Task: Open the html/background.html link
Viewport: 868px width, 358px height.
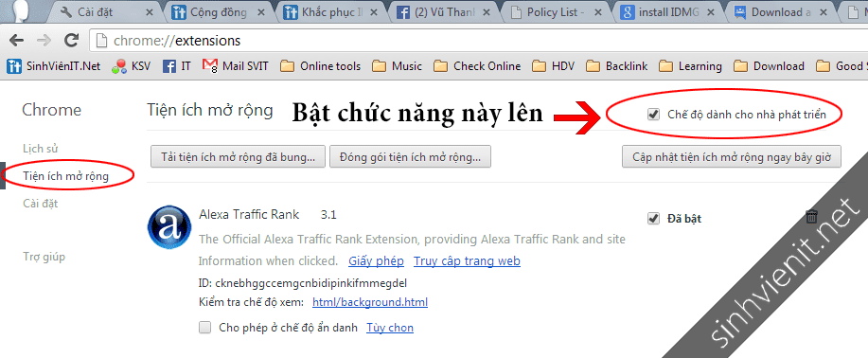Action: pyautogui.click(x=370, y=302)
